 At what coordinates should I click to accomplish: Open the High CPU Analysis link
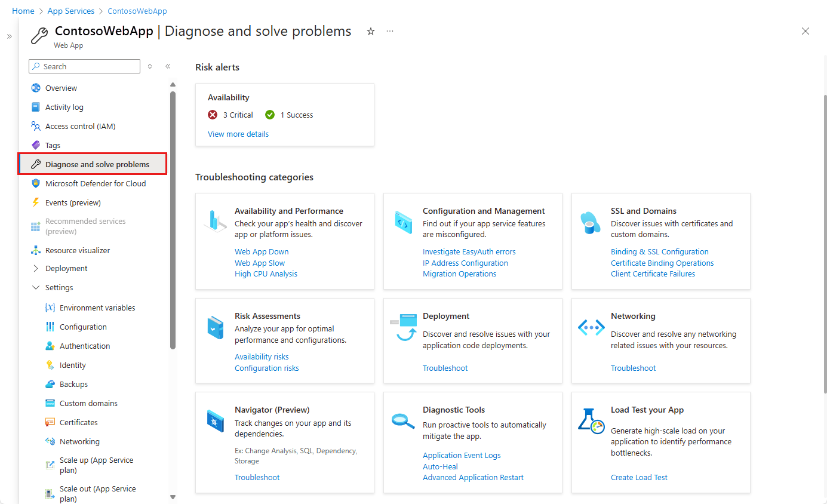pos(266,273)
